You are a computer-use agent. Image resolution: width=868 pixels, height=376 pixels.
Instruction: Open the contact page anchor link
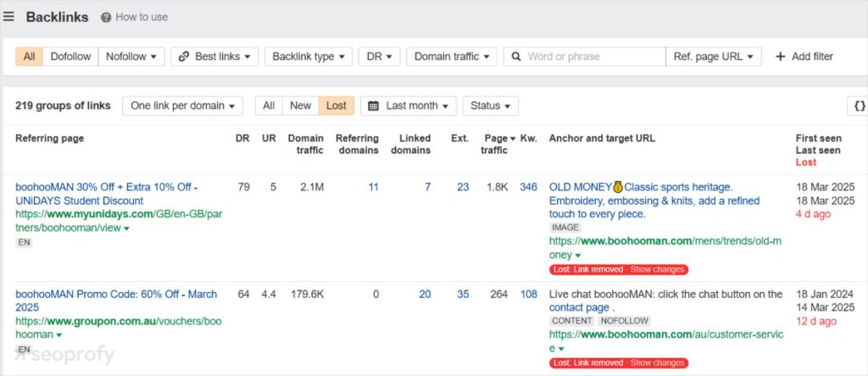point(579,307)
